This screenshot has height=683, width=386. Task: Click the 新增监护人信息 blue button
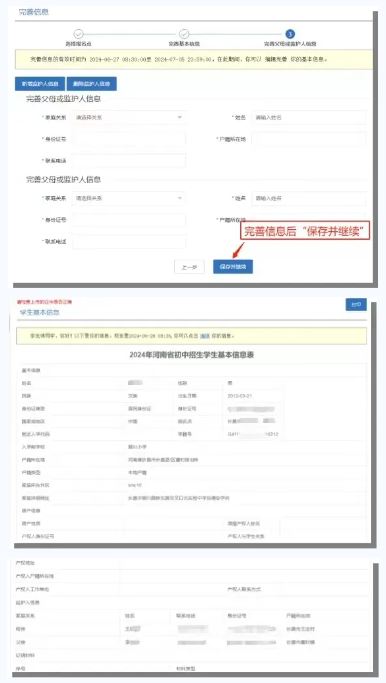40,84
